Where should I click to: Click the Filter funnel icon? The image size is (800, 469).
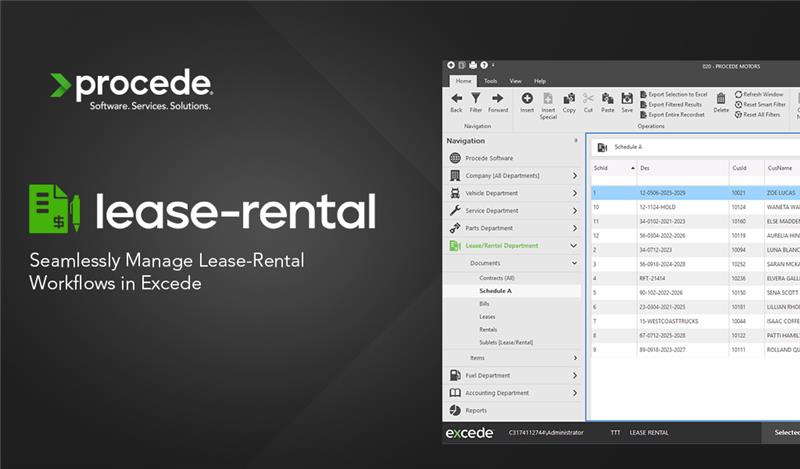(x=476, y=98)
